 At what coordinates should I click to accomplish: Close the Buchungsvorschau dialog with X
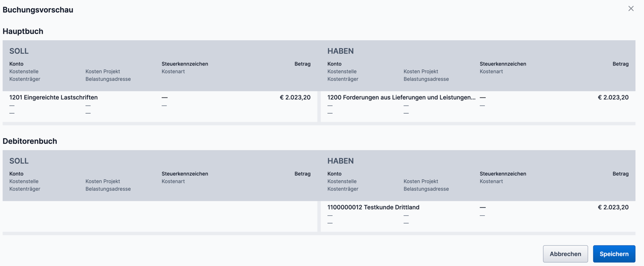[x=631, y=9]
